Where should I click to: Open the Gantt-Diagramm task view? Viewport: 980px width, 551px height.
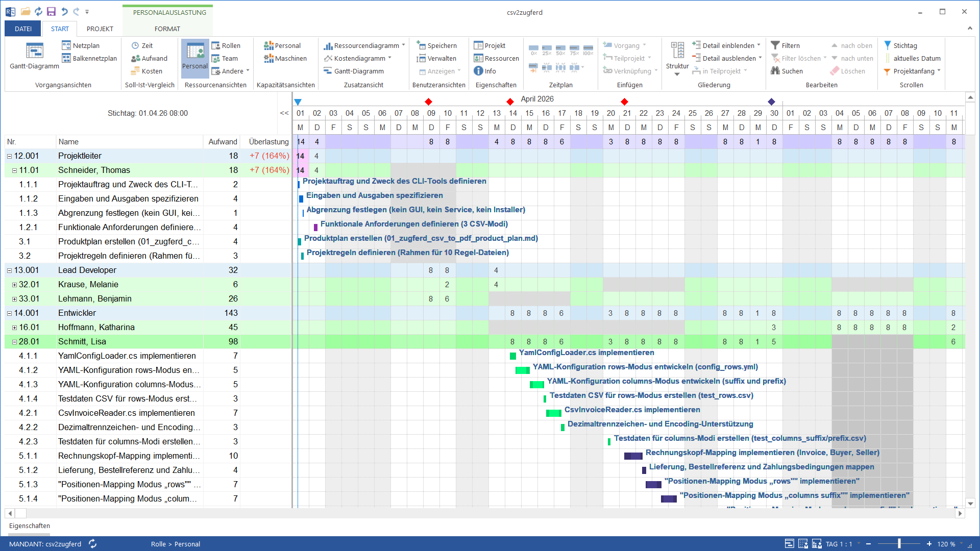34,56
